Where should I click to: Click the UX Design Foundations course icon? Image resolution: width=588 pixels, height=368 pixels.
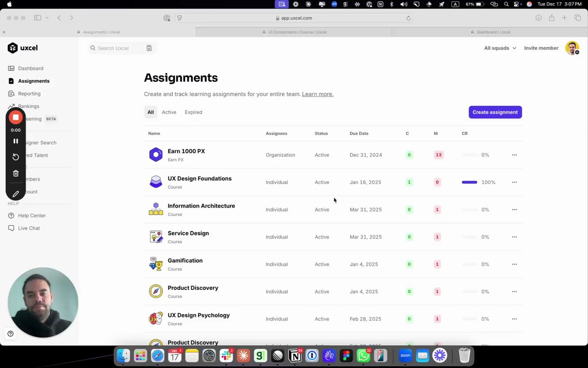[156, 182]
